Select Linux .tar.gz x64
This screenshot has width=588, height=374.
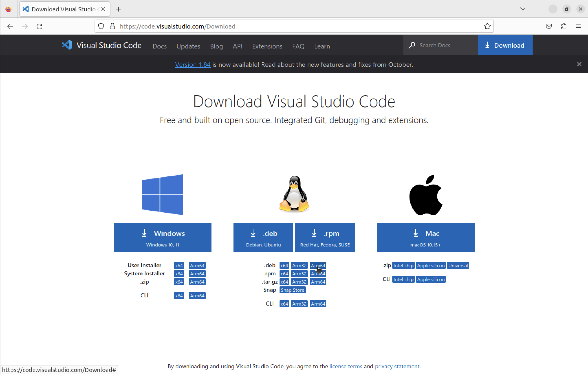tap(284, 282)
